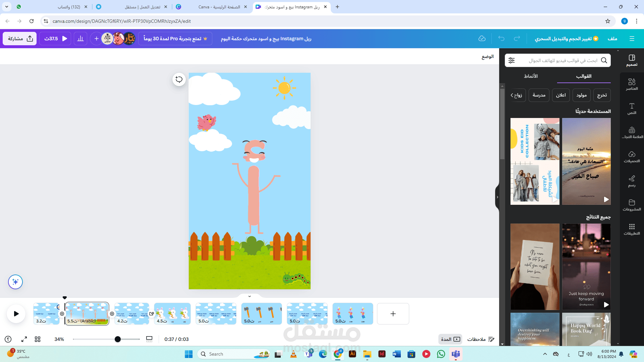
Task: Toggle fullscreen presentation mode icon
Action: (24, 339)
